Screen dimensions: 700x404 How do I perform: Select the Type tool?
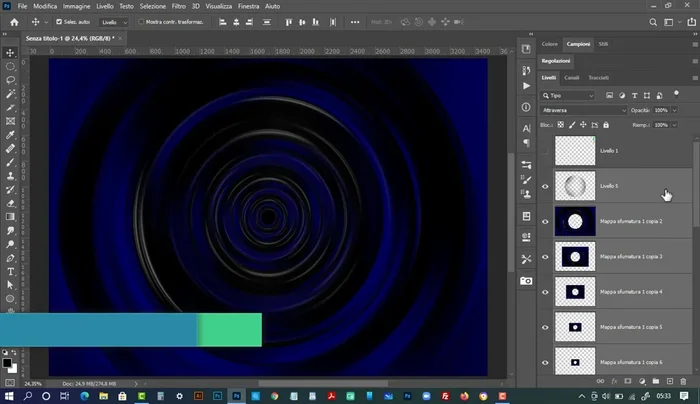click(x=10, y=271)
